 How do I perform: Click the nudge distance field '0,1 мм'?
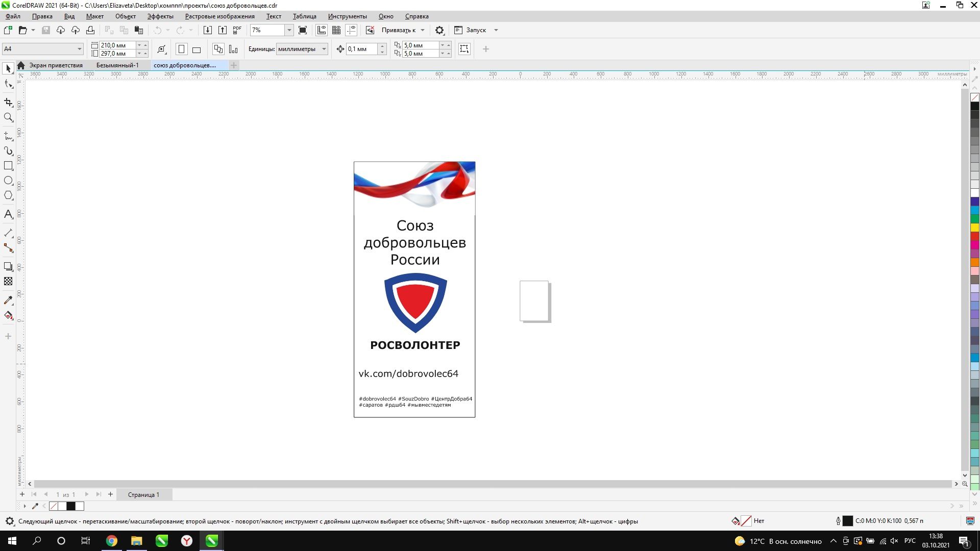362,49
